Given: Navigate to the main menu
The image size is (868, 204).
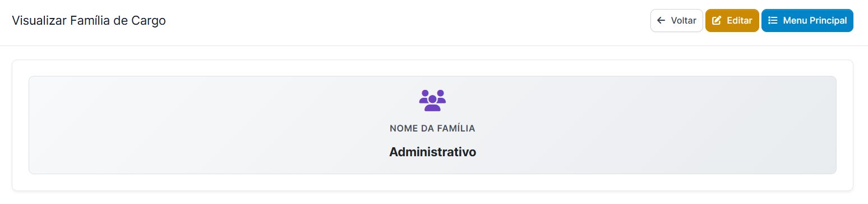Looking at the screenshot, I should (807, 21).
